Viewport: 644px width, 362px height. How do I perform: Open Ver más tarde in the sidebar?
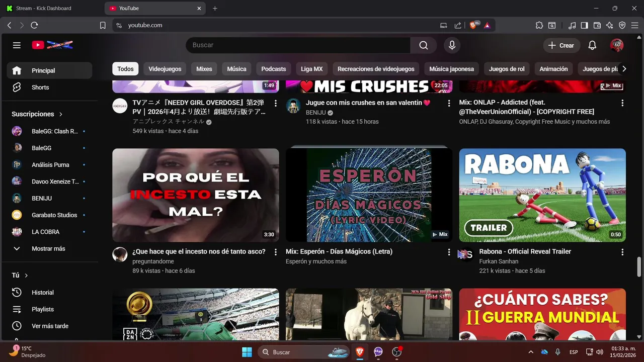[49, 326]
